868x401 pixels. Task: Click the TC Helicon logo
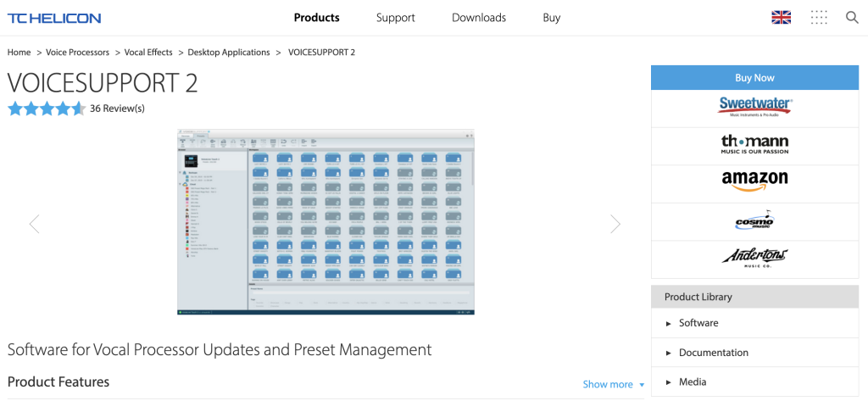[x=54, y=18]
